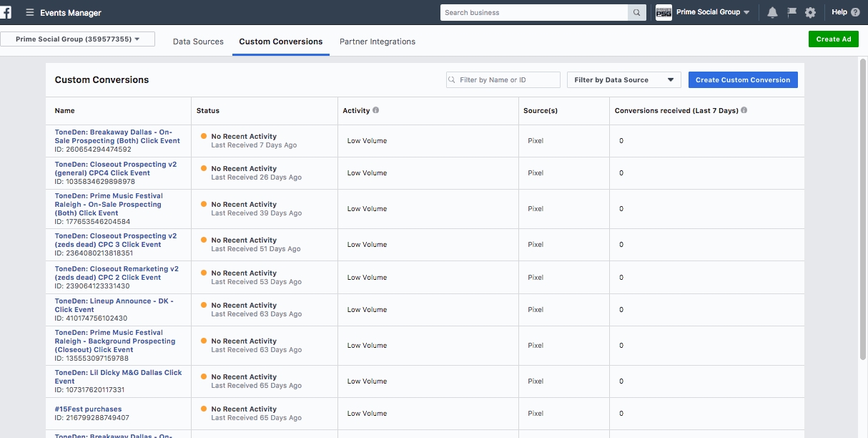
Task: Open ToneDen: Breakaway Dallas On-Sale Prospecting link
Action: pos(117,137)
